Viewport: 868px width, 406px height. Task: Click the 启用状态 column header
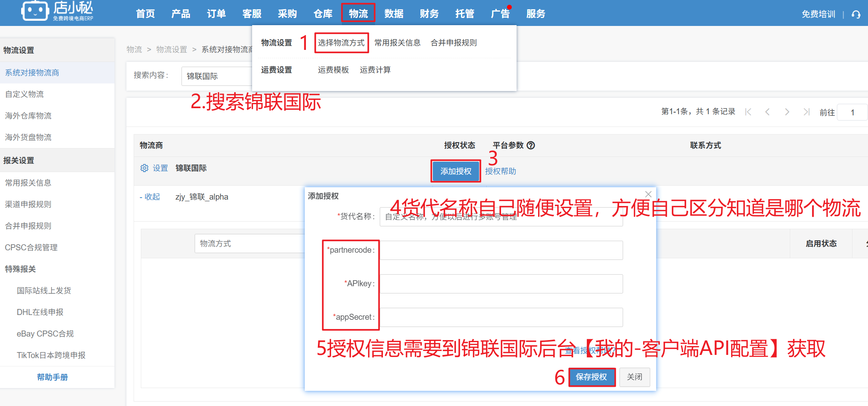click(821, 244)
